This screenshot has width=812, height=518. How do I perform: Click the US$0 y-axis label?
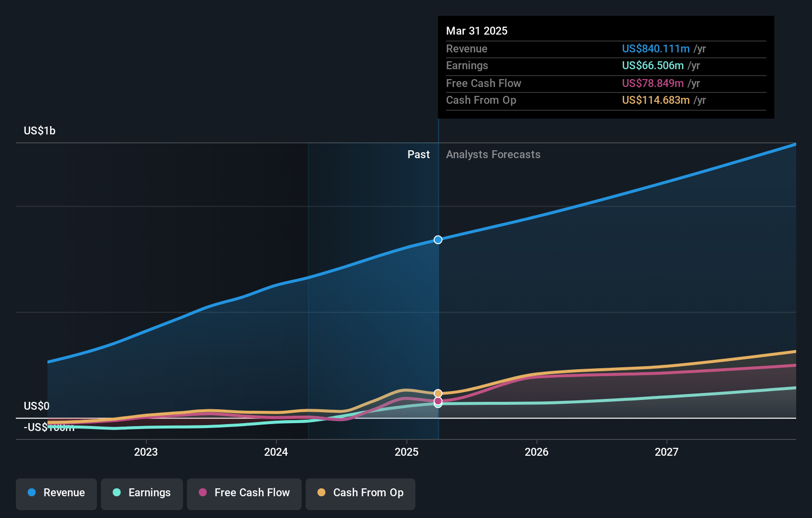(x=37, y=406)
